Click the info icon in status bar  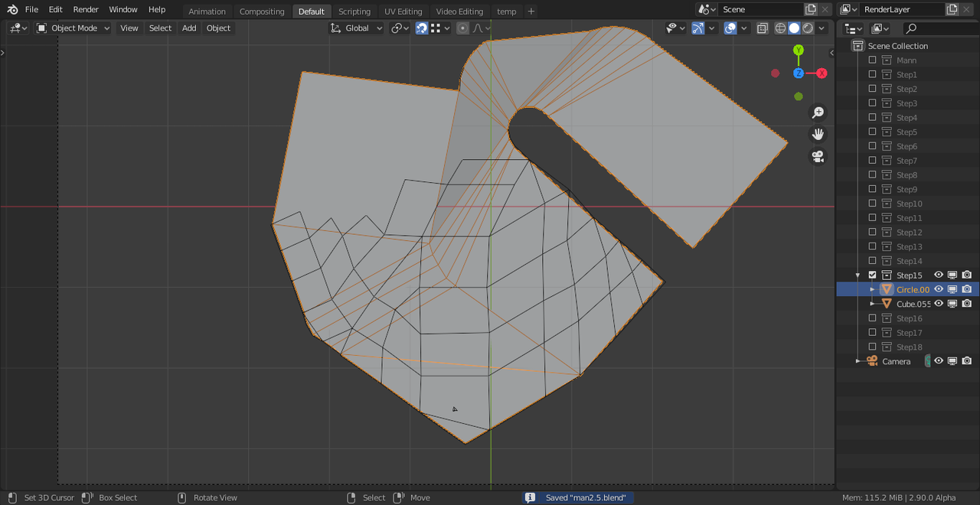(530, 497)
